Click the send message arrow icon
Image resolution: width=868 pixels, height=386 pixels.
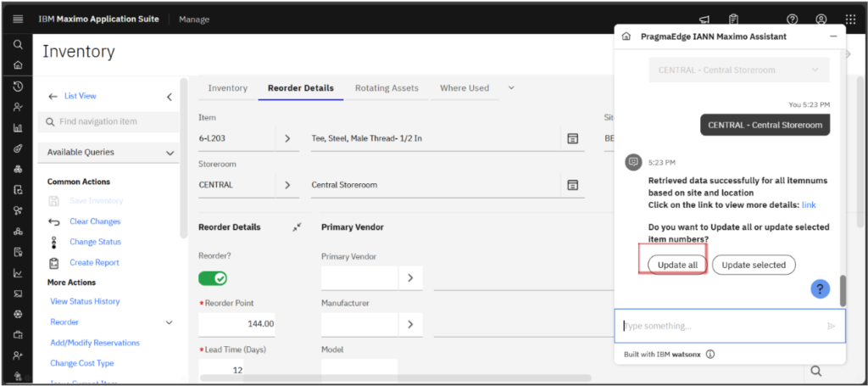[x=831, y=326]
